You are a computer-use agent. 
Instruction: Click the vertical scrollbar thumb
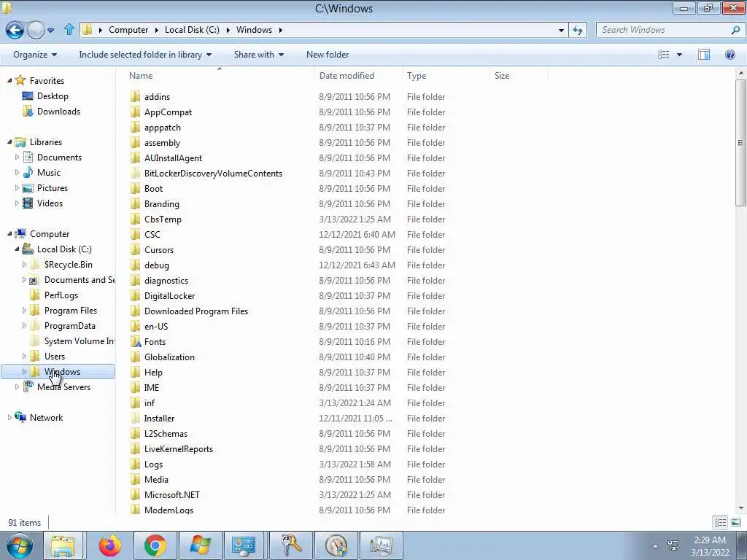(x=740, y=142)
